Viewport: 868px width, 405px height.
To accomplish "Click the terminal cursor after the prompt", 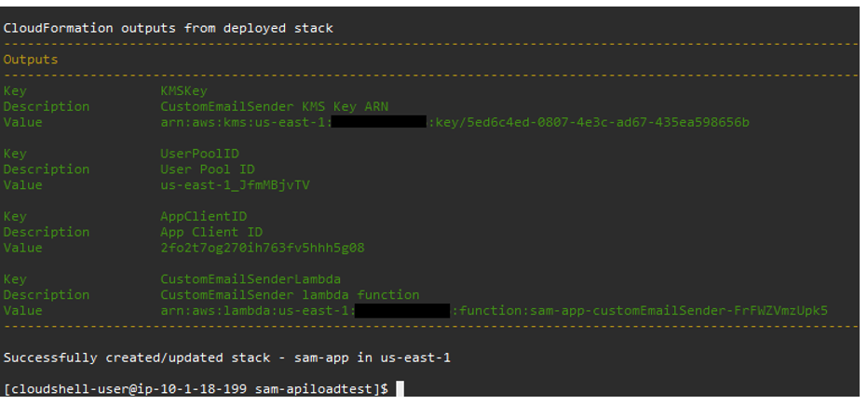I will pyautogui.click(x=400, y=388).
